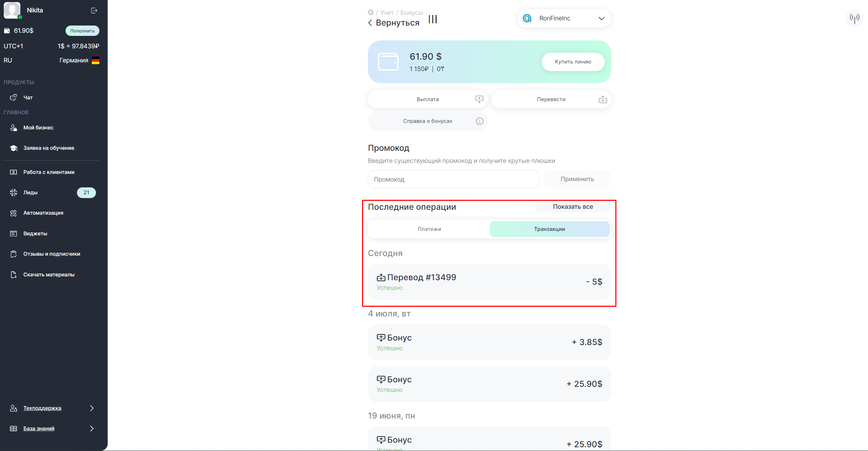
Task: Open Виджеты in the sidebar
Action: click(x=35, y=234)
